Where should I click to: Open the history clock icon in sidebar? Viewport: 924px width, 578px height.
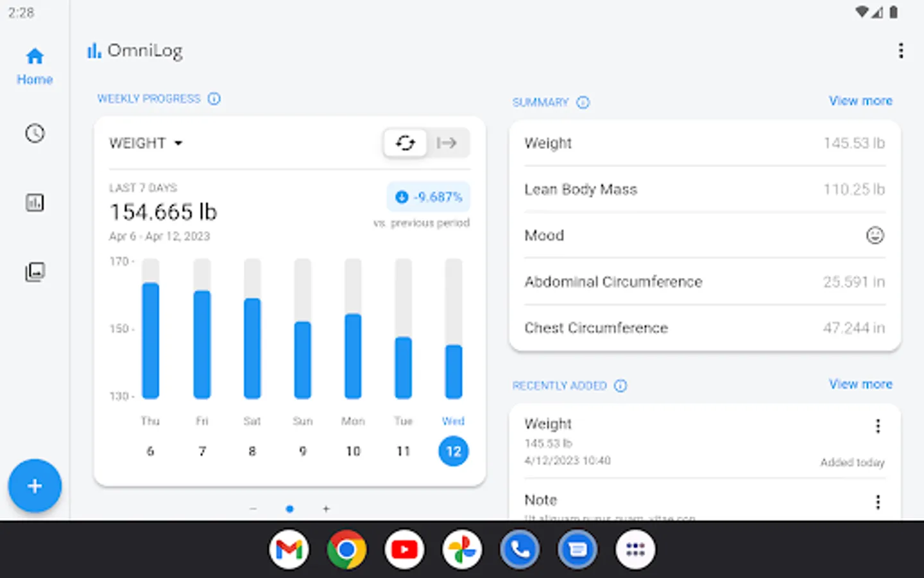(35, 134)
